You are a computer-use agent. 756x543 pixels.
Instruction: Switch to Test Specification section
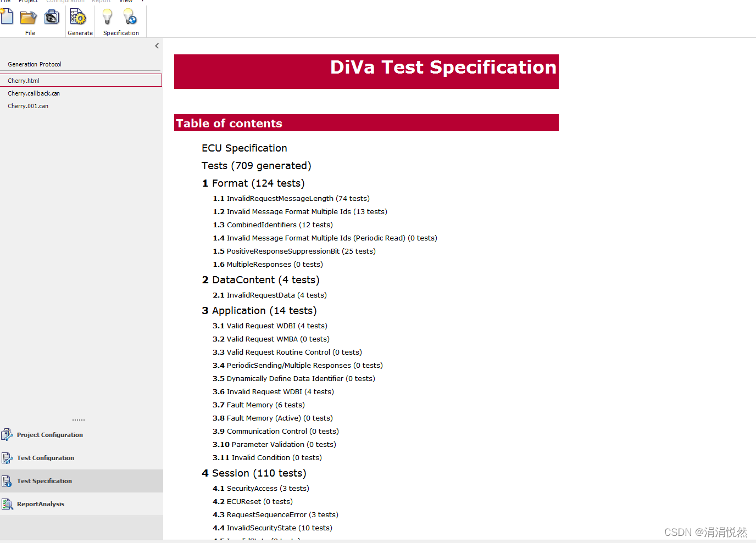81,481
